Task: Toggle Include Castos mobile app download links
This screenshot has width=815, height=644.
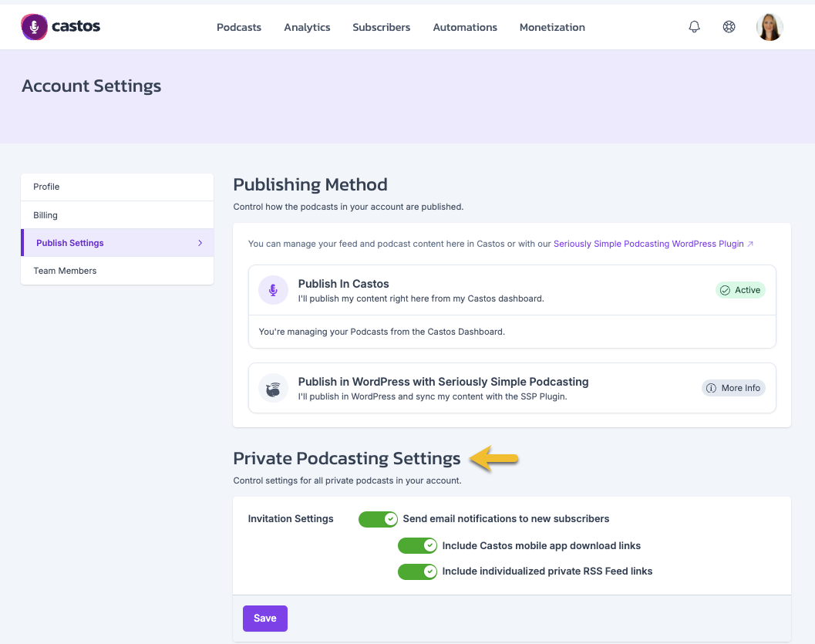Action: click(x=417, y=545)
